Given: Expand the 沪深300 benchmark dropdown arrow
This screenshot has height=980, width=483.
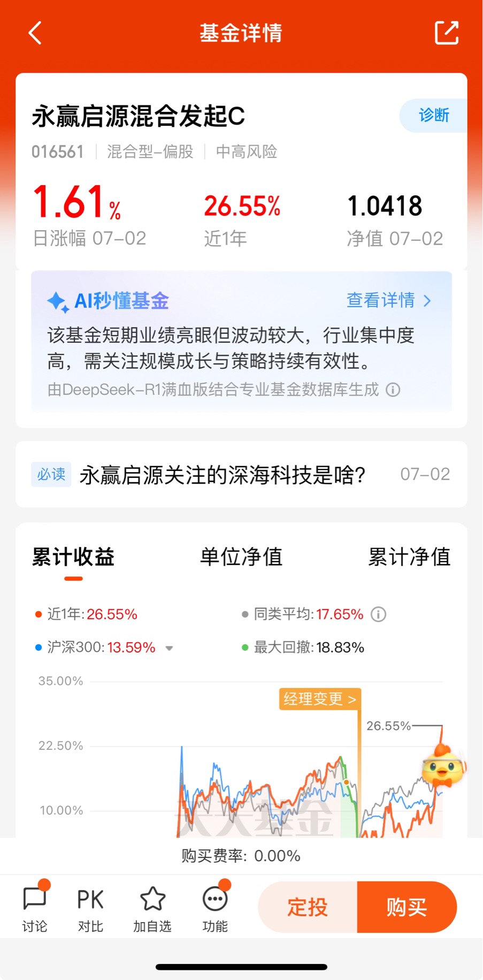Looking at the screenshot, I should [x=170, y=648].
